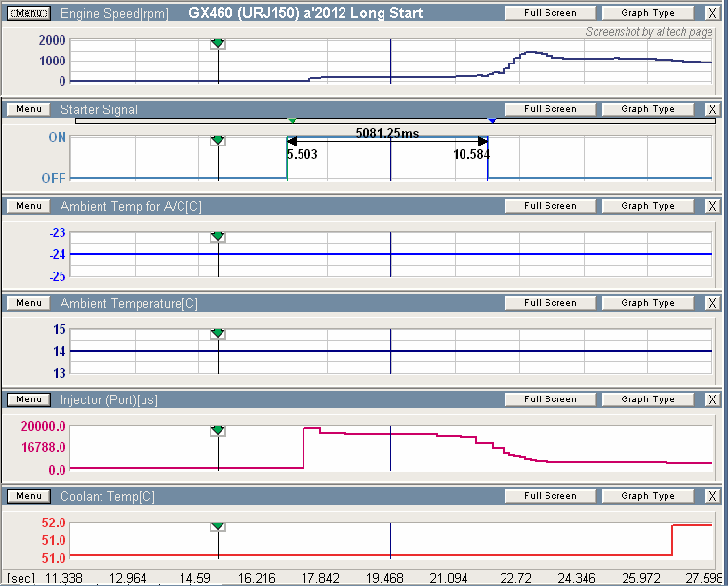The image size is (728, 586).
Task: Select green start cursor on Starter Signal range bar
Action: (x=291, y=120)
